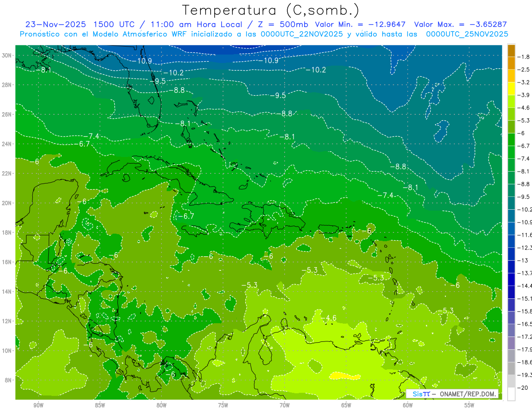Click the "85W" longitude axis label

point(100,405)
